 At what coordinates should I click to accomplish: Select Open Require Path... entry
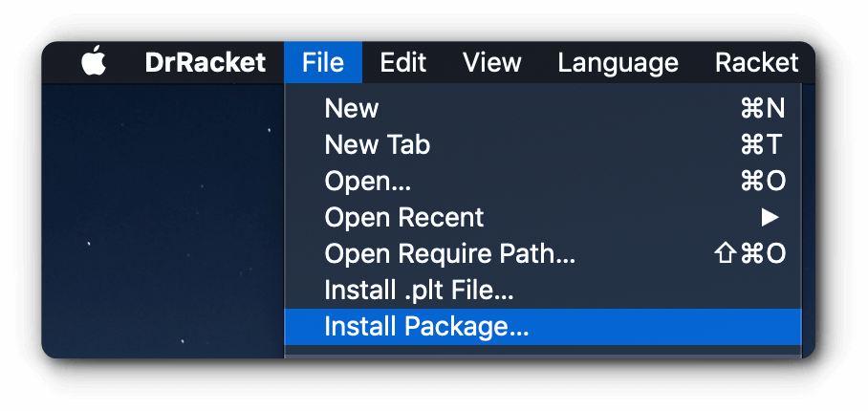(x=450, y=254)
